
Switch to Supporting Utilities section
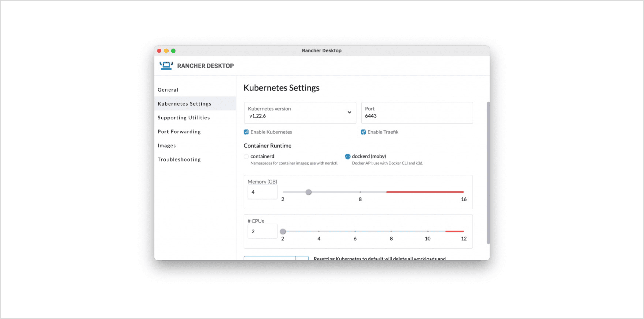click(x=184, y=118)
